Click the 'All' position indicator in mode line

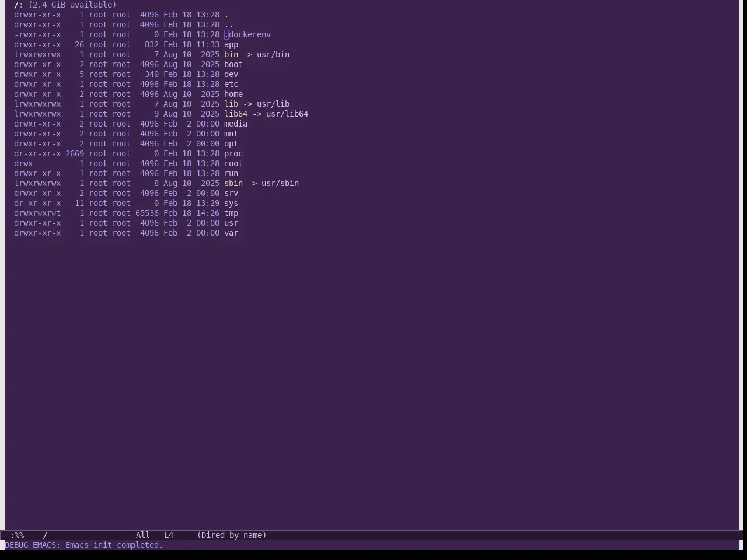(143, 535)
